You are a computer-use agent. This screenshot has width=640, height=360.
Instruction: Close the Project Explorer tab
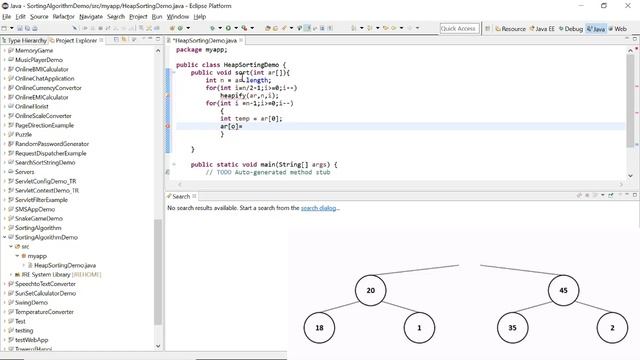pyautogui.click(x=101, y=40)
